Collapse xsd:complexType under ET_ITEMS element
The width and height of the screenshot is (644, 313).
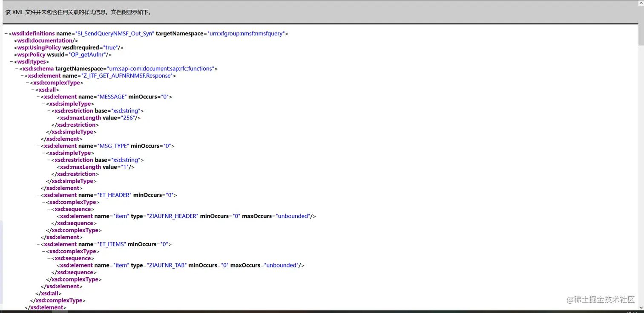43,251
